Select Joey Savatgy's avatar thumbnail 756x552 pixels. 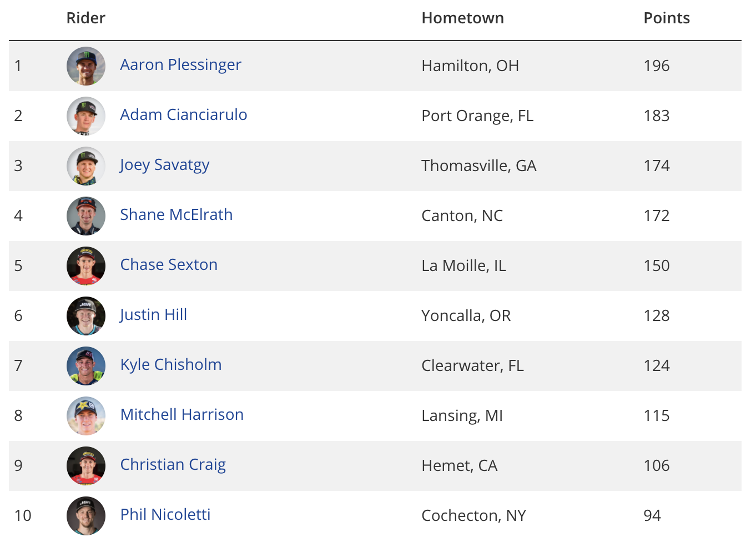86,166
